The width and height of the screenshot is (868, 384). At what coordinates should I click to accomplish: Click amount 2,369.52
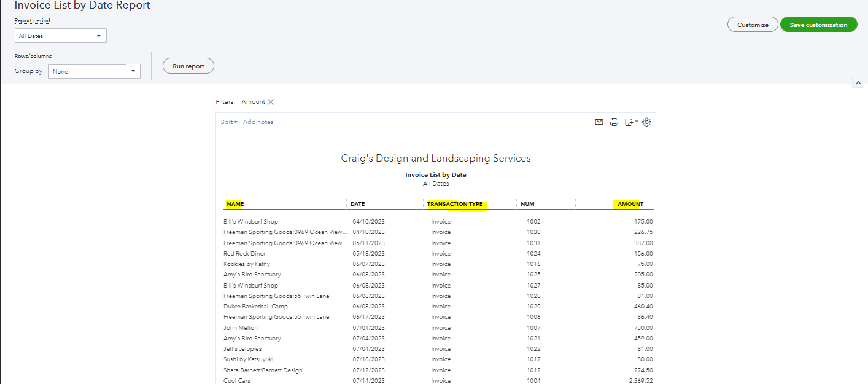[x=640, y=381]
